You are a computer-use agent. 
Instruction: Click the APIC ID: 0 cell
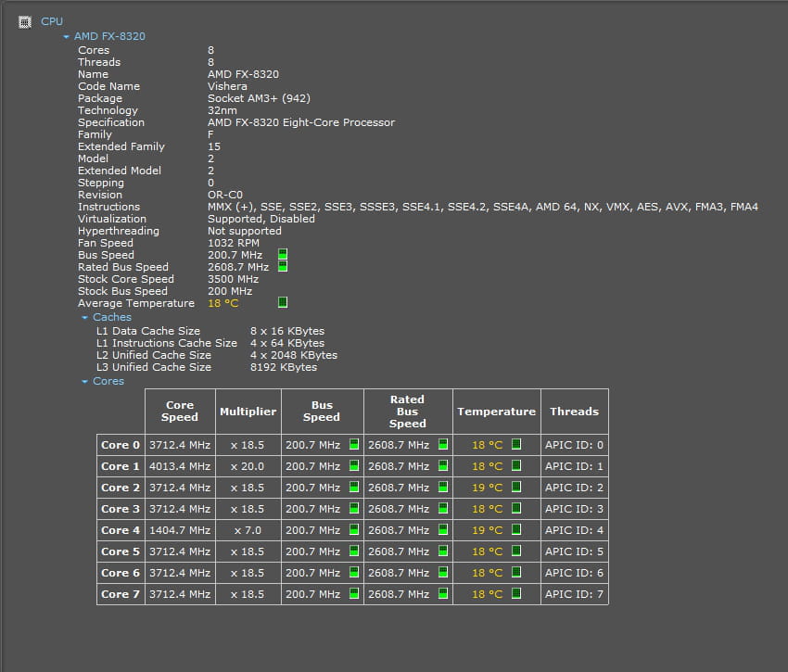(x=575, y=445)
